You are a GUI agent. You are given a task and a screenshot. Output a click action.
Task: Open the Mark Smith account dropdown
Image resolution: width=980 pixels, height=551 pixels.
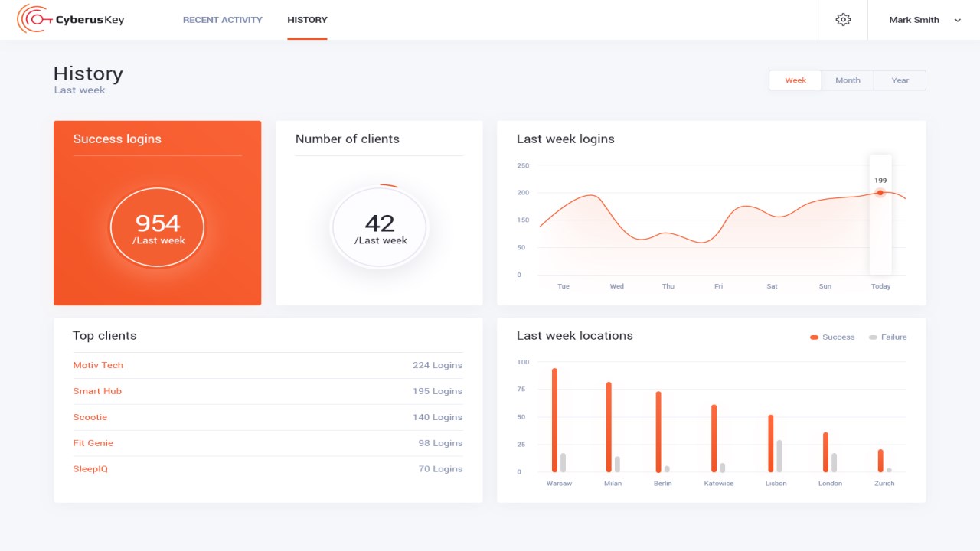click(913, 20)
